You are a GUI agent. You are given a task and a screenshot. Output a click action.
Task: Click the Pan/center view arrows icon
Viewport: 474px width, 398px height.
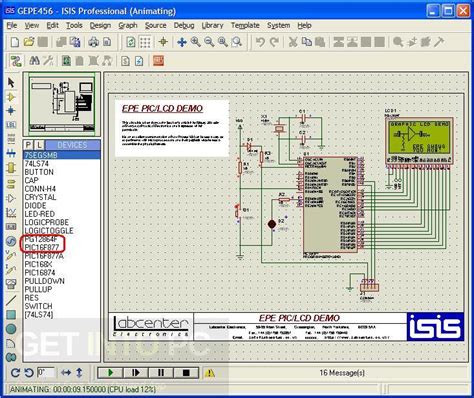182,42
